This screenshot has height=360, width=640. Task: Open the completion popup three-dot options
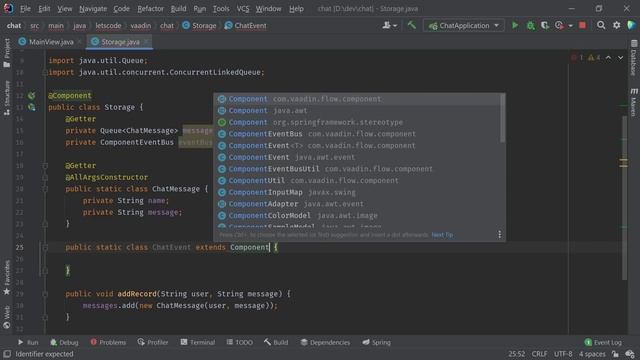[x=499, y=235]
